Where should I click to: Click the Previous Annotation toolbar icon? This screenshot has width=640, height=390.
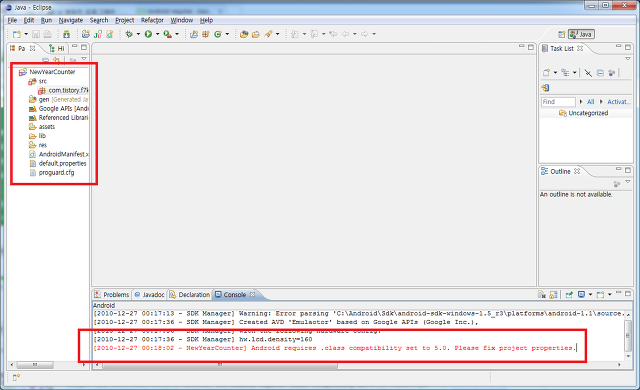[314, 34]
